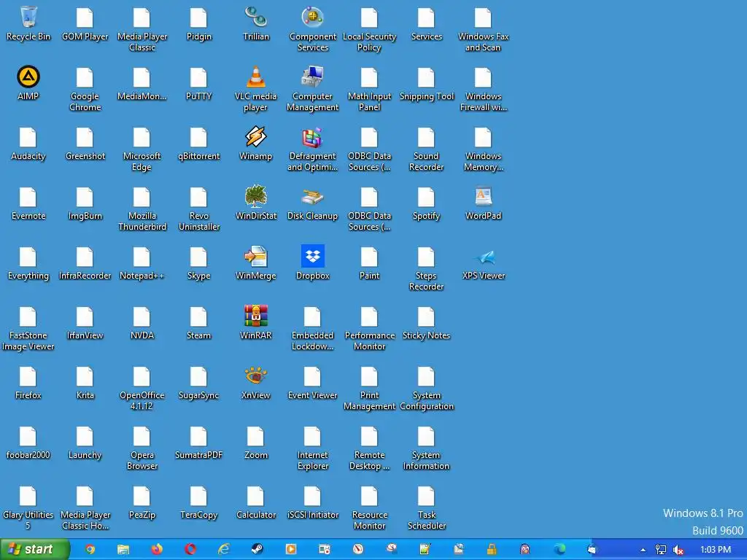Click the muted volume tray icon

pyautogui.click(x=678, y=550)
